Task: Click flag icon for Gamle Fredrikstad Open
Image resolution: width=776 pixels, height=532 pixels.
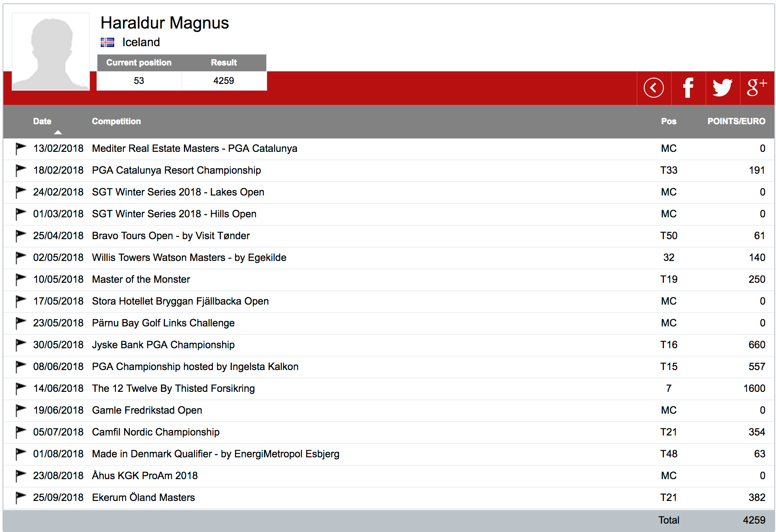Action: (x=21, y=410)
